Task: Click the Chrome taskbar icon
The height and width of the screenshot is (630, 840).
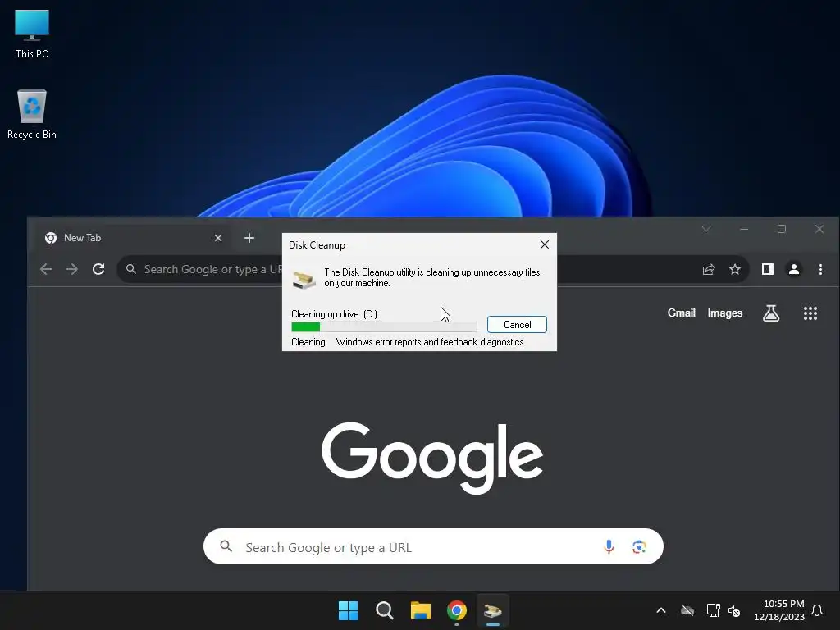Action: click(457, 610)
